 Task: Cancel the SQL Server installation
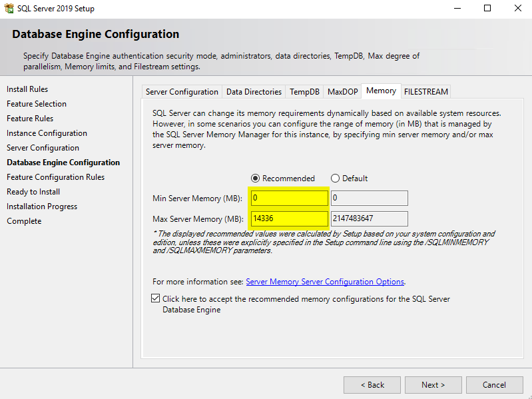click(494, 385)
